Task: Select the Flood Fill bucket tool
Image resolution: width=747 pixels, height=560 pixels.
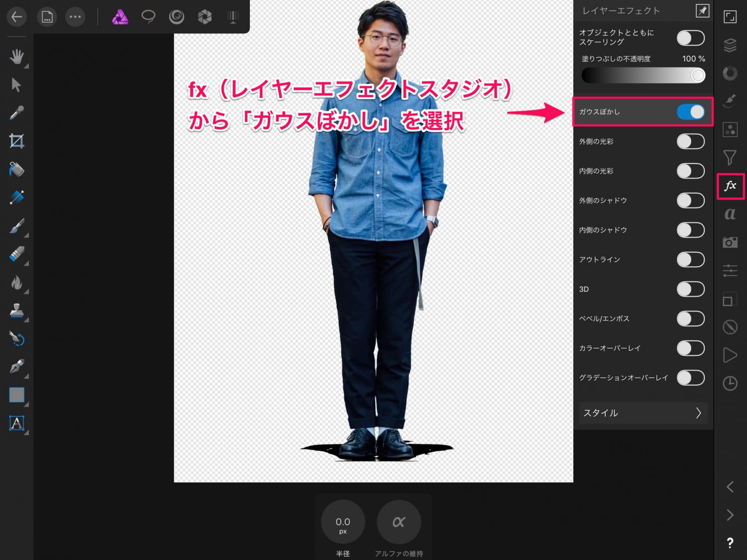Action: click(x=16, y=170)
